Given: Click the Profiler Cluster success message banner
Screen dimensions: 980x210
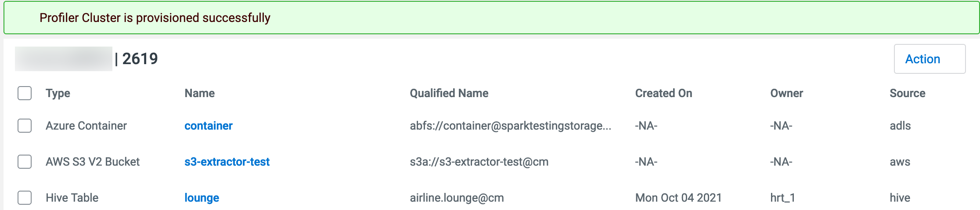Looking at the screenshot, I should [155, 18].
